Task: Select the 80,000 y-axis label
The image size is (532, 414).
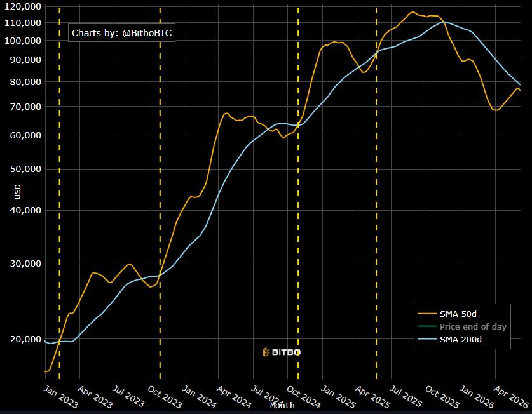Action: 25,82
